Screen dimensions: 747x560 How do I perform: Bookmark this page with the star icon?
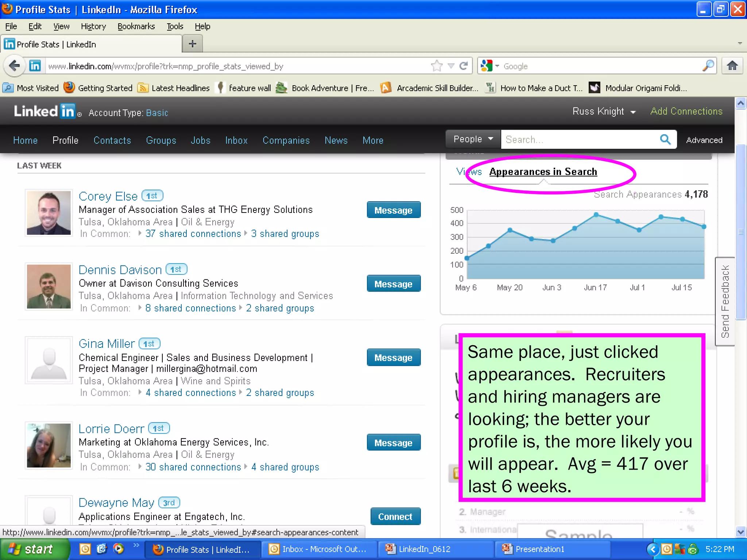tap(437, 66)
